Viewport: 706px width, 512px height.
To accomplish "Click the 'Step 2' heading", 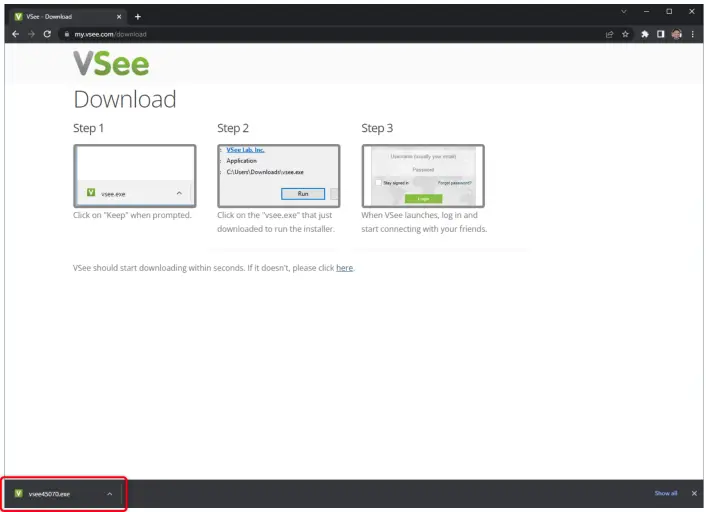I will tap(233, 128).
